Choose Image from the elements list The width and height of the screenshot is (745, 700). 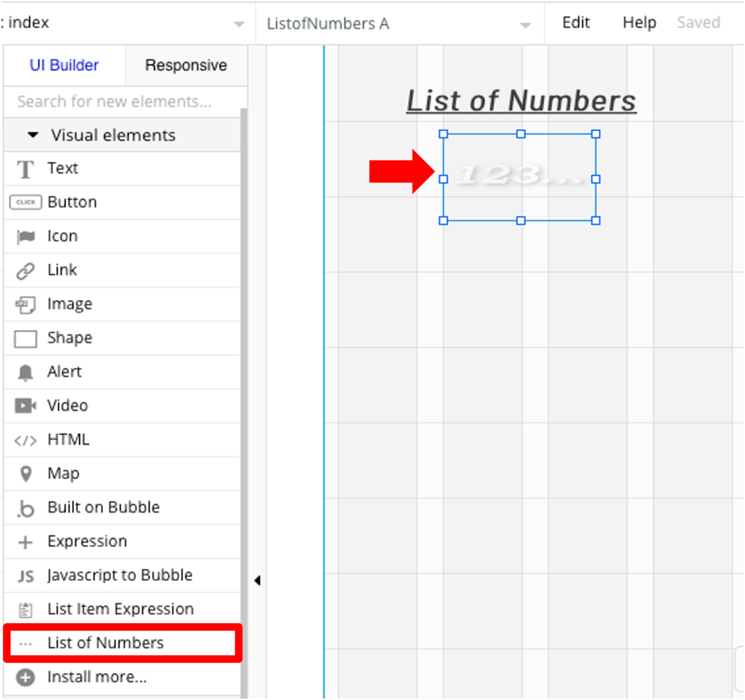coord(122,304)
